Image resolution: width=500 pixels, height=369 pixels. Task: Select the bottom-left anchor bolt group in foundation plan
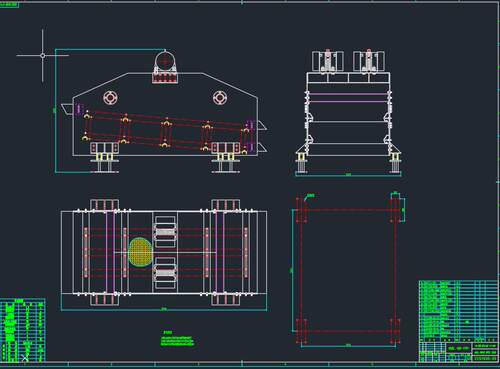[302, 331]
